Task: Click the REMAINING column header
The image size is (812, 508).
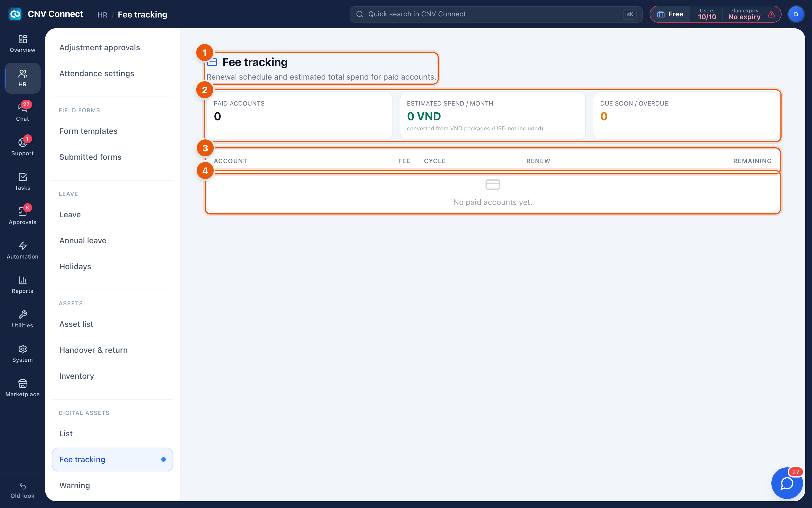Action: pos(752,161)
